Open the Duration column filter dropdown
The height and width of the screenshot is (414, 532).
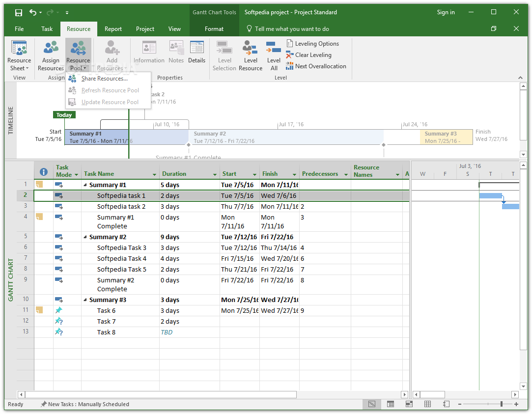(x=215, y=175)
